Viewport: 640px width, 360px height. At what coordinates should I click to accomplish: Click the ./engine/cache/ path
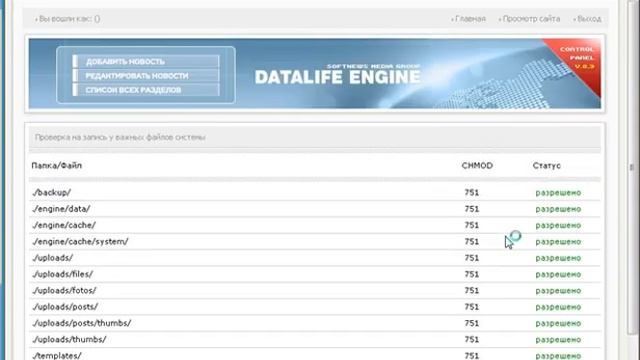tap(64, 225)
